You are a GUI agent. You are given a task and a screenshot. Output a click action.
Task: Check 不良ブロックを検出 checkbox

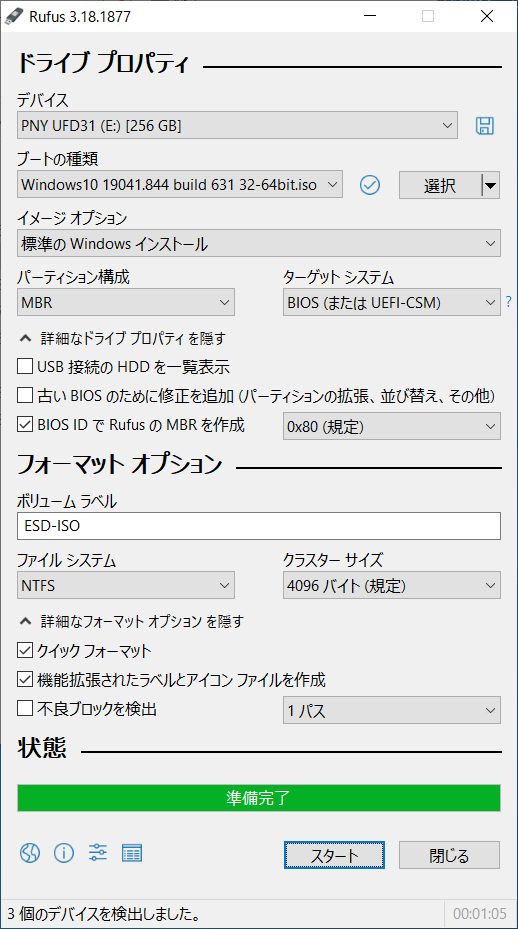24,709
